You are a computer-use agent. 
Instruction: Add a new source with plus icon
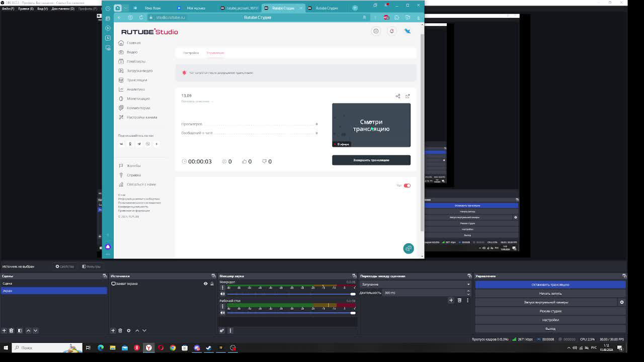pyautogui.click(x=113, y=330)
